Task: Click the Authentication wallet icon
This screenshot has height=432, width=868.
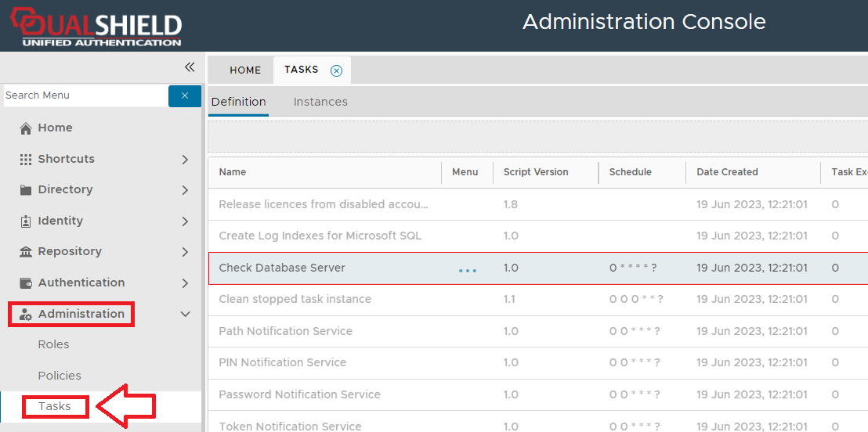Action: pos(26,283)
